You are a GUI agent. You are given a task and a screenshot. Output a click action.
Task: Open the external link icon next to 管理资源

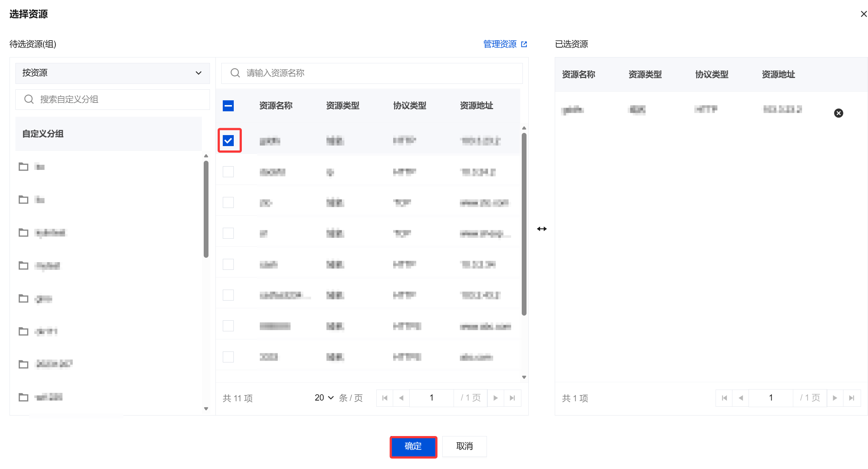point(524,44)
